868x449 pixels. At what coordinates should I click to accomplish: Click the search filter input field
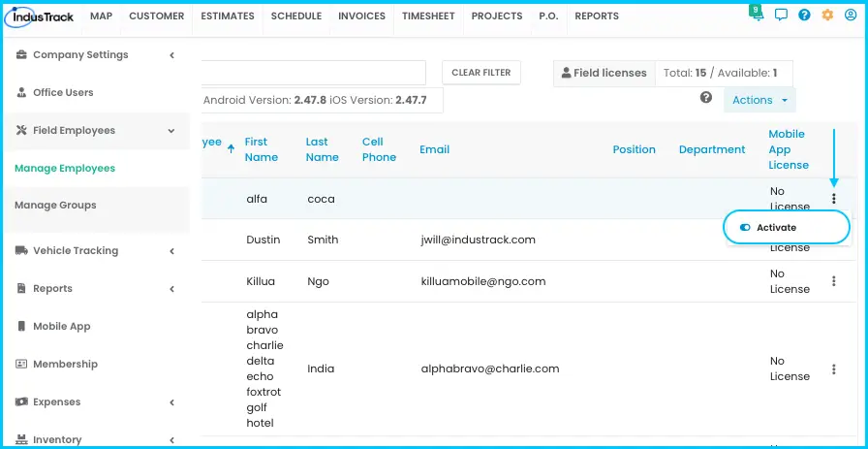click(313, 73)
